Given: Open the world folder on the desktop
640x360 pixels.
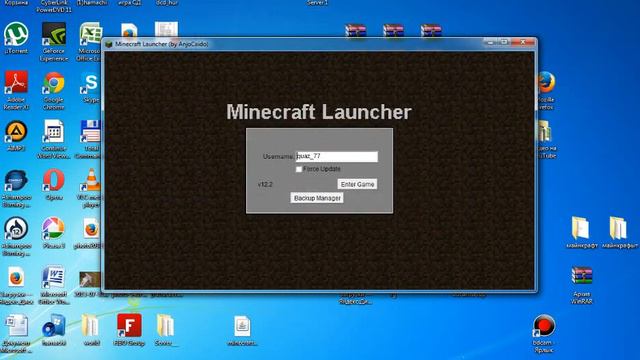Looking at the screenshot, I should tap(91, 327).
